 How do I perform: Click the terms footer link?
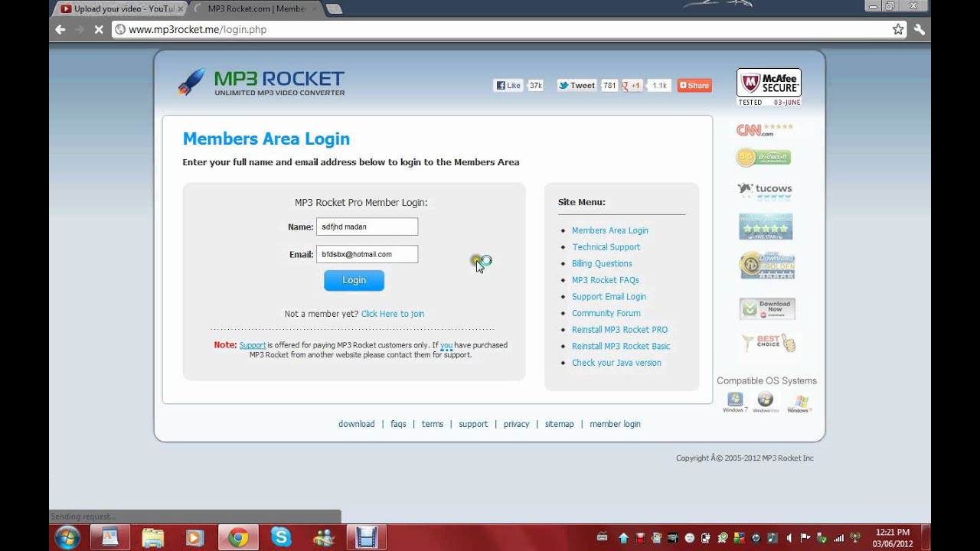[433, 424]
